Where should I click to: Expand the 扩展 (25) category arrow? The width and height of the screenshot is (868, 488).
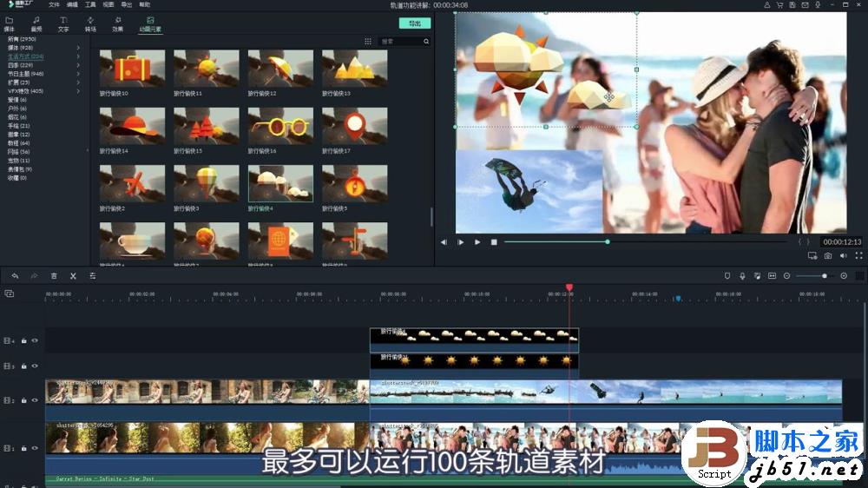coord(78,82)
